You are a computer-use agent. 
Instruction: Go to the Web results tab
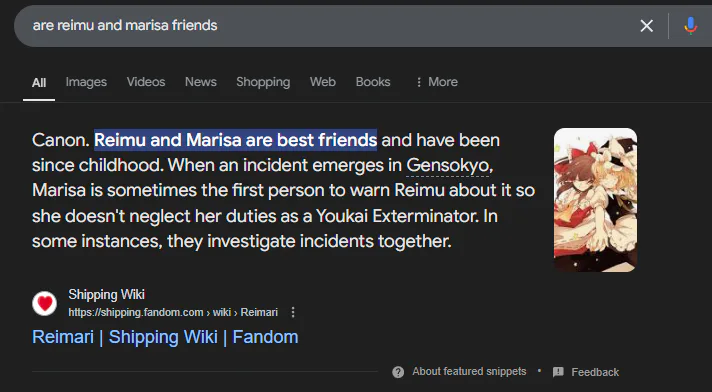[x=323, y=82]
